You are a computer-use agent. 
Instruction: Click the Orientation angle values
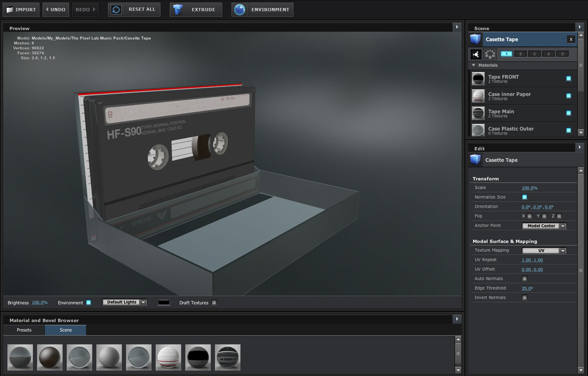[x=537, y=207]
